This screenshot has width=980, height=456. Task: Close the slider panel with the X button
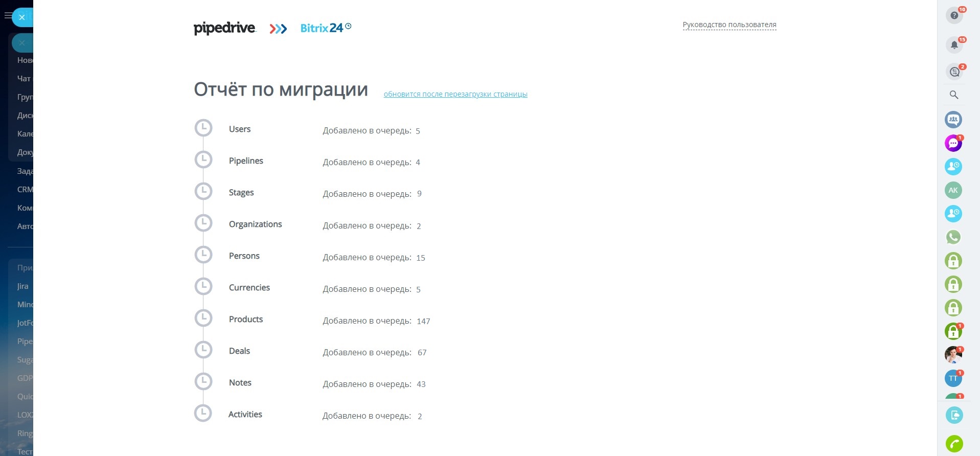[22, 17]
